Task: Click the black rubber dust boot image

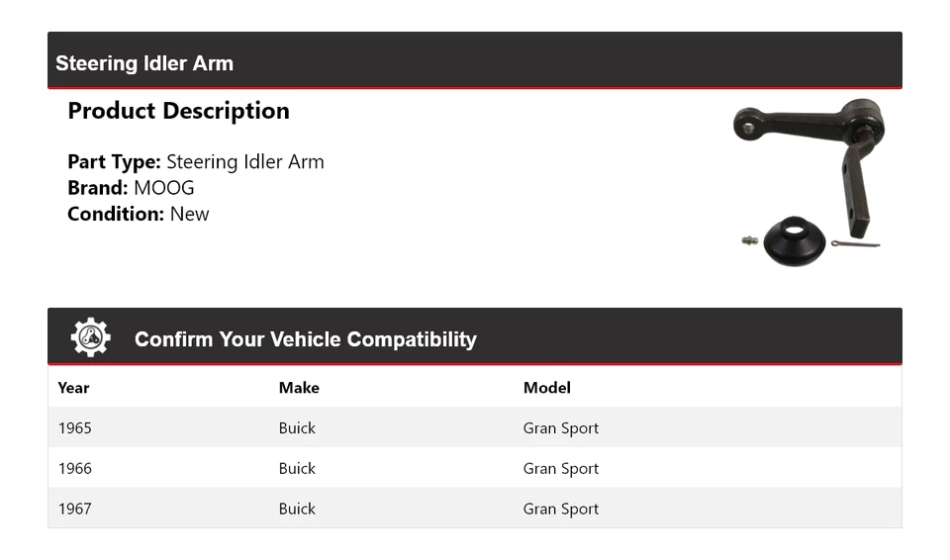Action: point(794,240)
